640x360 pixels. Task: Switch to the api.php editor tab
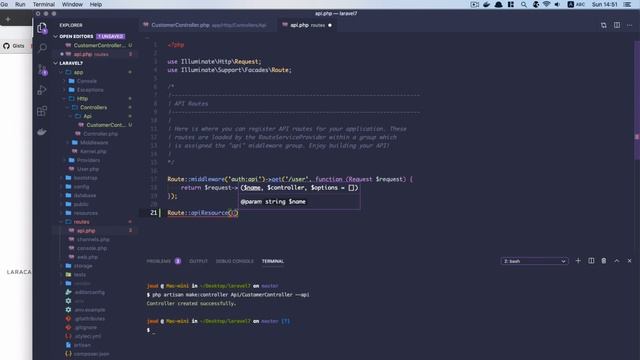[307, 25]
